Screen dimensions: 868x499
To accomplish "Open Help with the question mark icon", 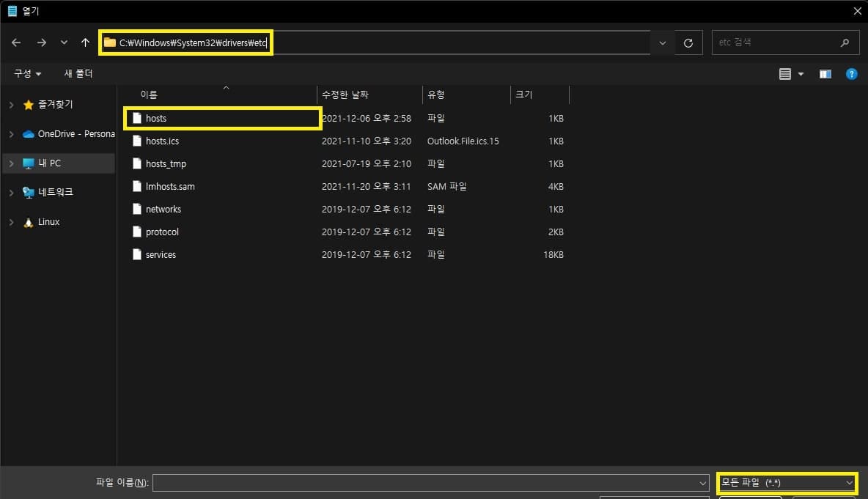I will 851,73.
